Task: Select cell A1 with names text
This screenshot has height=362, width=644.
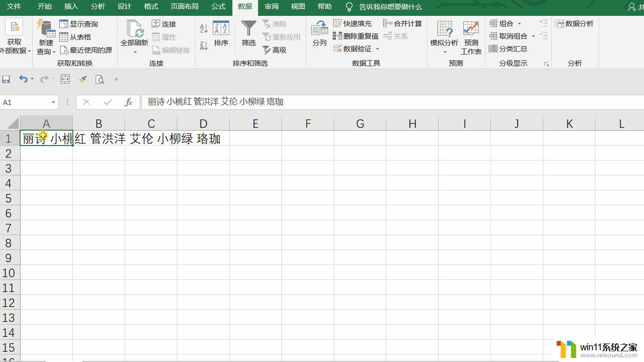Action: (46, 138)
